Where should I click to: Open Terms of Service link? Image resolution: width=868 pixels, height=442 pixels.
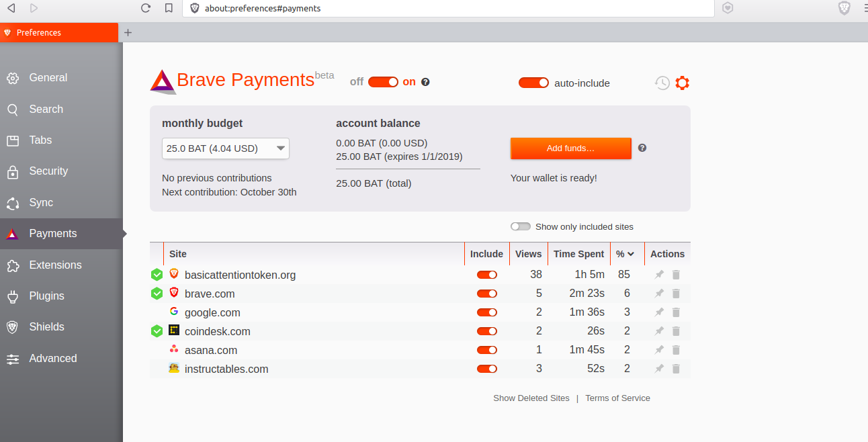[617, 398]
